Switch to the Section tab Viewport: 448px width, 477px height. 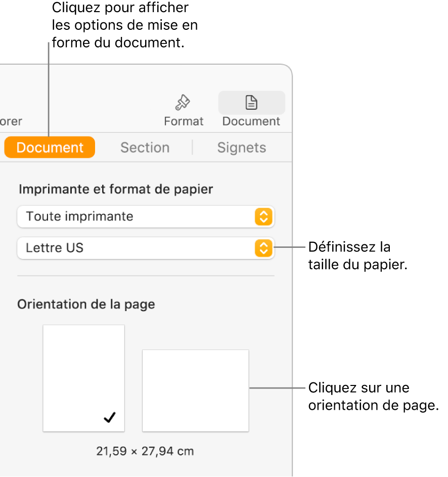pyautogui.click(x=145, y=148)
